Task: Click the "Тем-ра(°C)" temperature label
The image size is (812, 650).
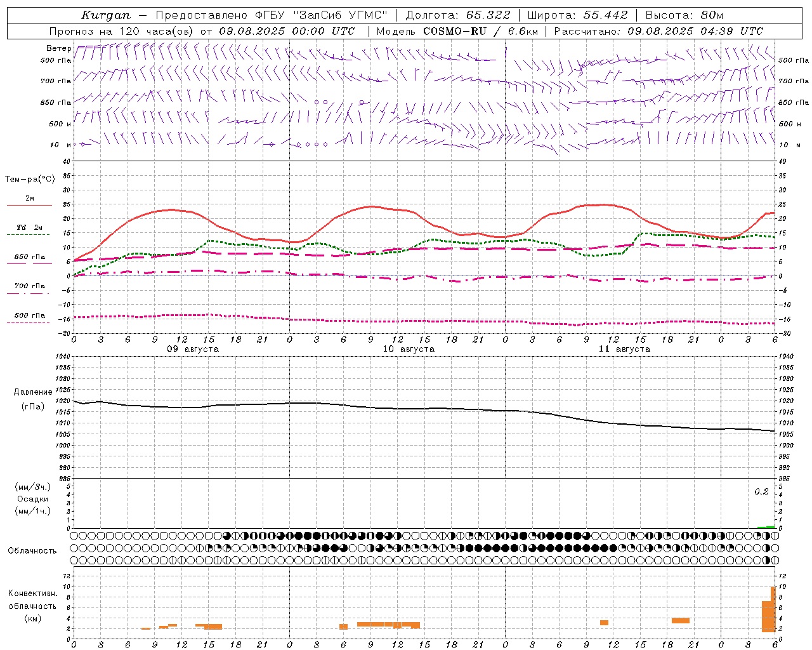Action: [x=30, y=180]
